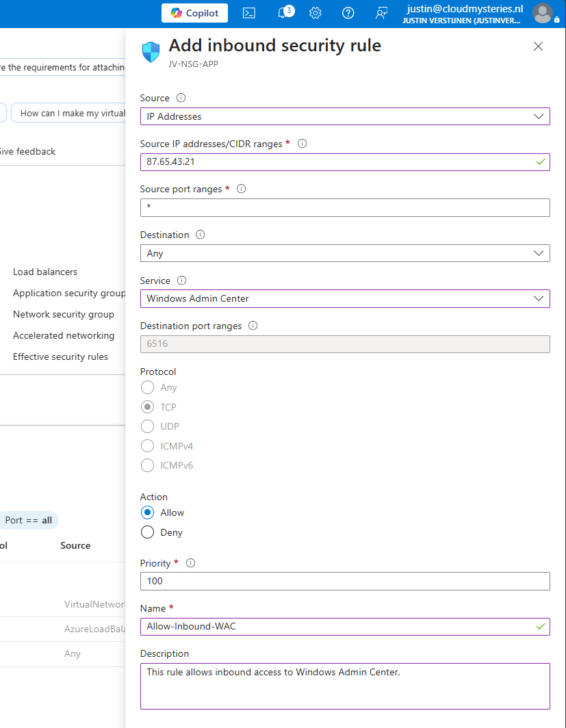Select the ICMPv4 protocol radio button

click(147, 445)
